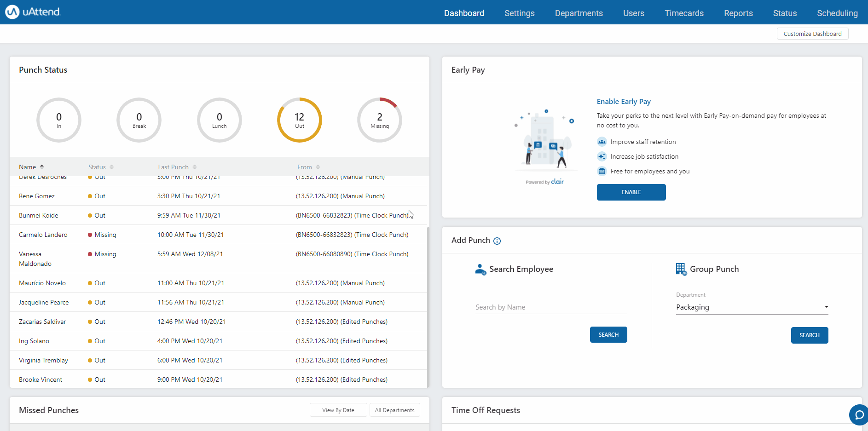868x431 pixels.
Task: Select the Out count circle
Action: (300, 120)
